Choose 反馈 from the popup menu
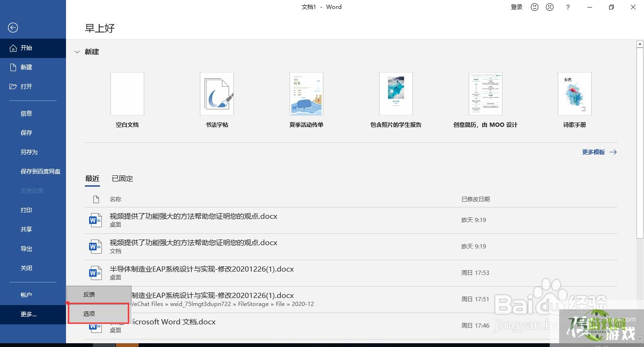 (99, 295)
